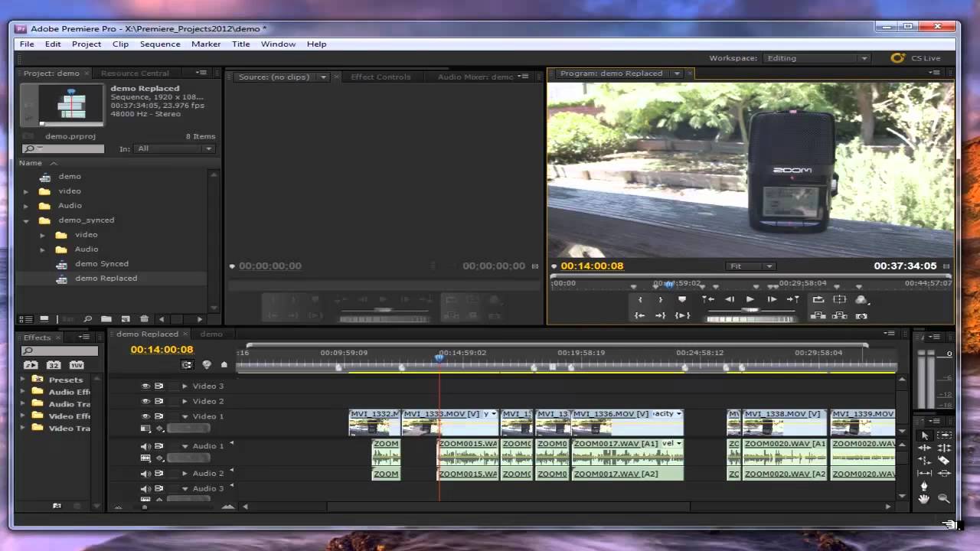Toggle Loop playback in Program monitor

coord(818,300)
